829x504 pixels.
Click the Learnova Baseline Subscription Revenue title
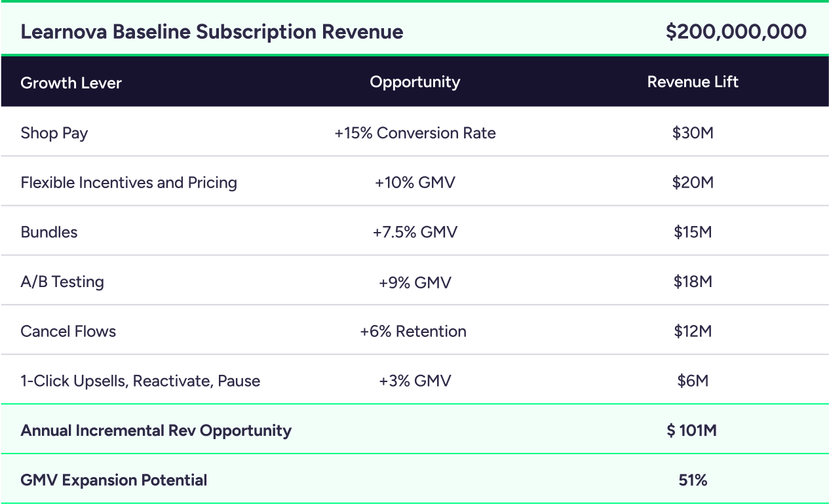tap(212, 31)
